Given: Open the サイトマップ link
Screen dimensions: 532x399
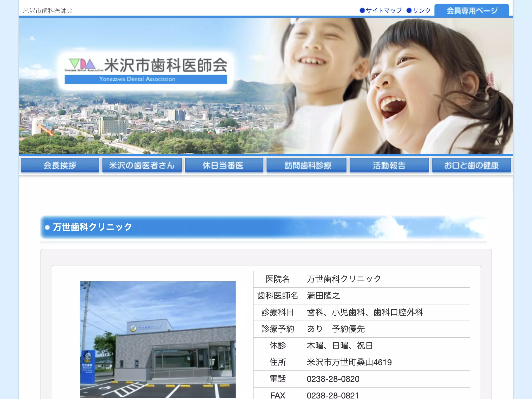Looking at the screenshot, I should point(381,10).
